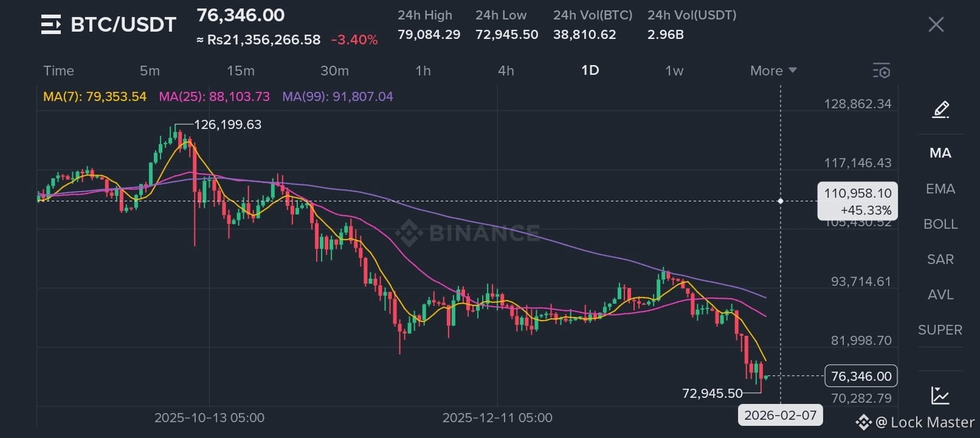Open the BTC/USDT pair selector
The height and width of the screenshot is (438, 980).
coord(123,24)
